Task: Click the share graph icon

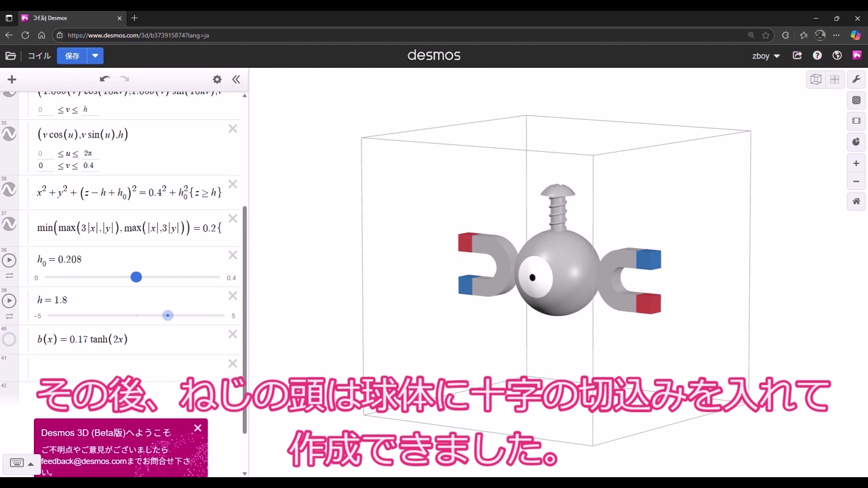Action: [797, 56]
